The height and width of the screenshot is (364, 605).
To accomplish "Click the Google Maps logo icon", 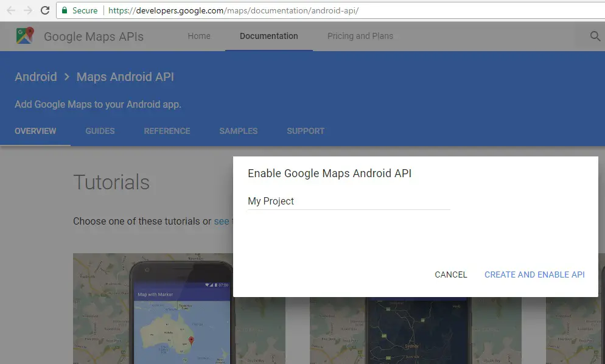I will pos(25,35).
